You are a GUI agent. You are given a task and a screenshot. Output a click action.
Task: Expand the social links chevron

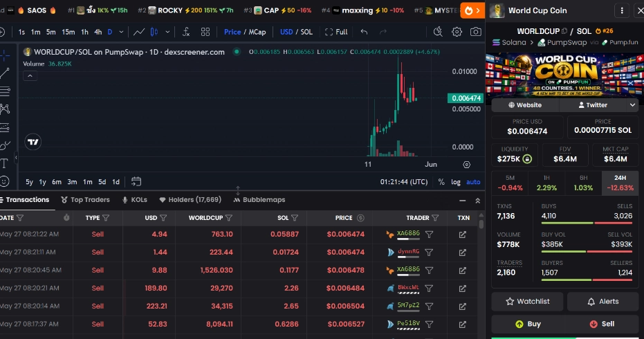point(632,105)
